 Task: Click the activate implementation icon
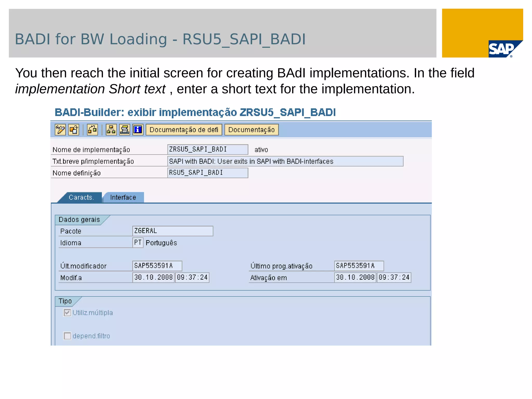point(74,130)
